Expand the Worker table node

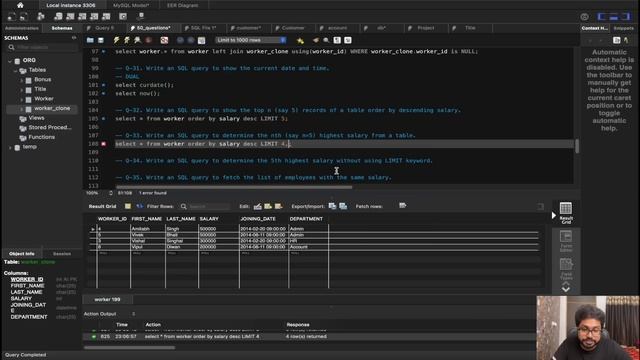pyautogui.click(x=22, y=99)
